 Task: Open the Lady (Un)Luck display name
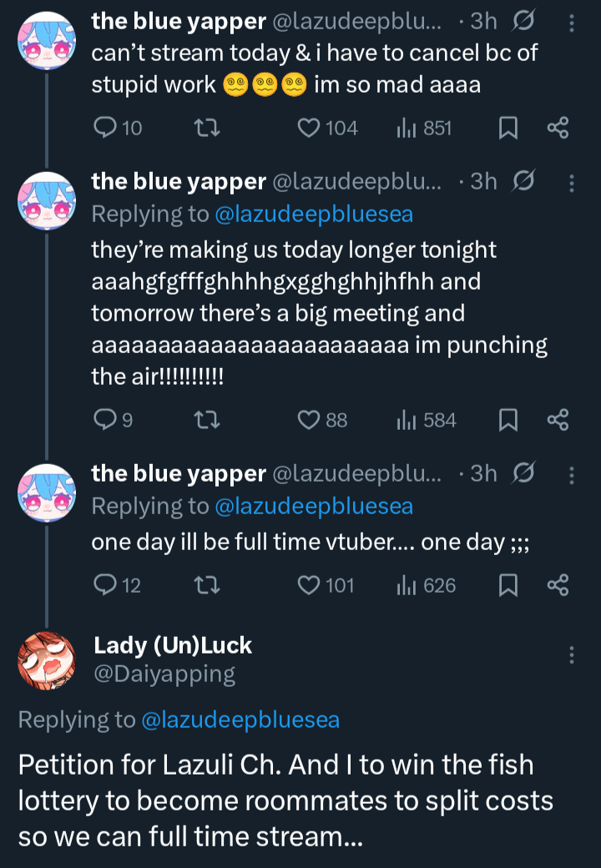pos(173,645)
